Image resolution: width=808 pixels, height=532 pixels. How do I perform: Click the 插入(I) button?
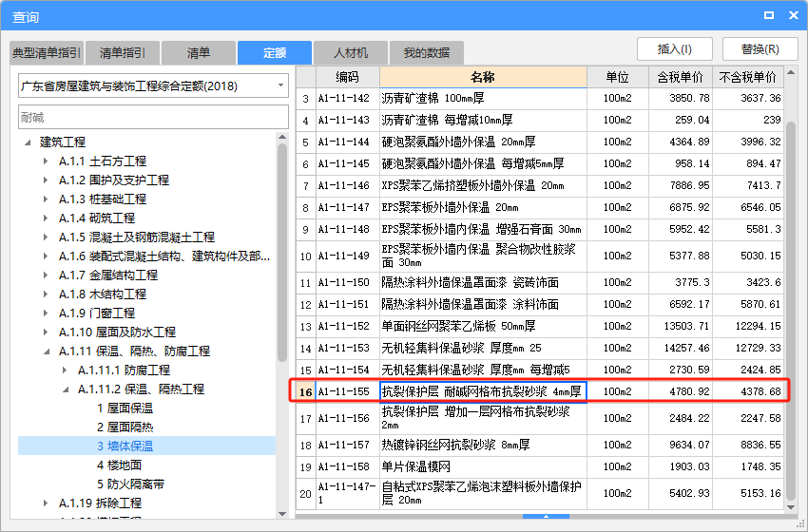point(675,49)
